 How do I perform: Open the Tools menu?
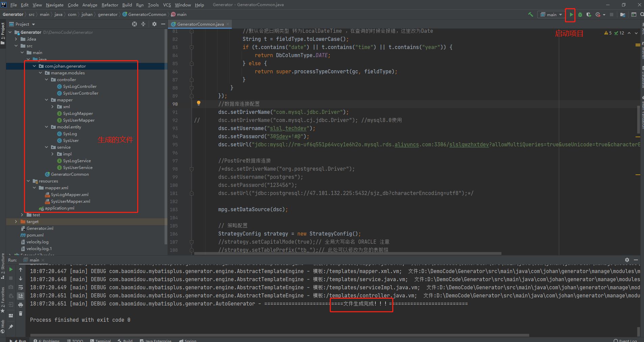[153, 5]
